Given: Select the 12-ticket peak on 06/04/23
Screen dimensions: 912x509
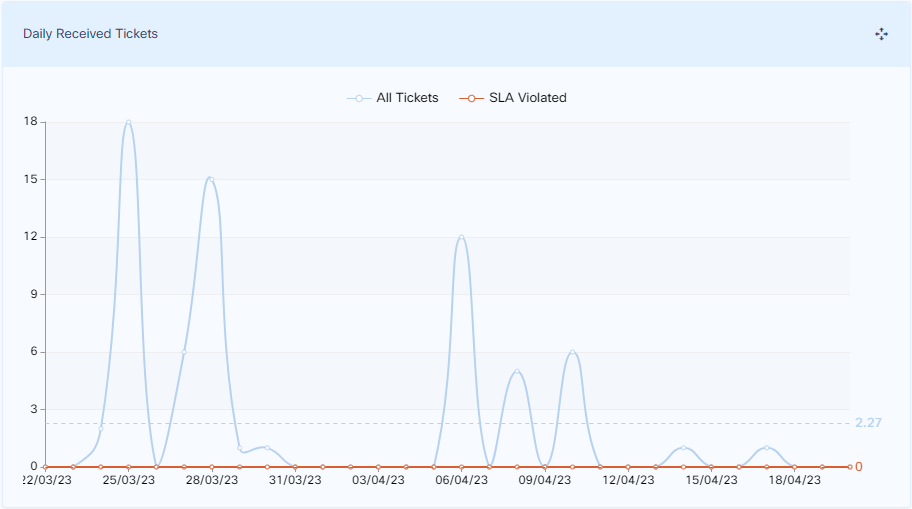Looking at the screenshot, I should [461, 237].
